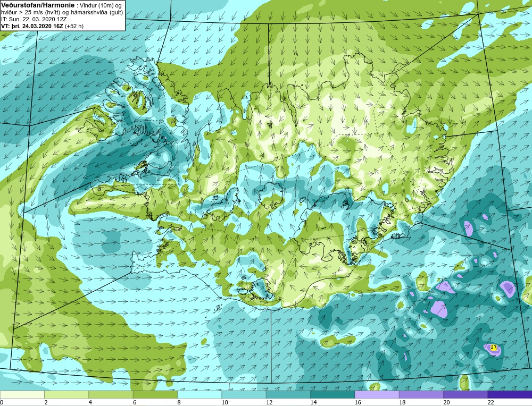Select the 4–6 m/s green legend swatch
The image size is (532, 406).
tap(111, 395)
